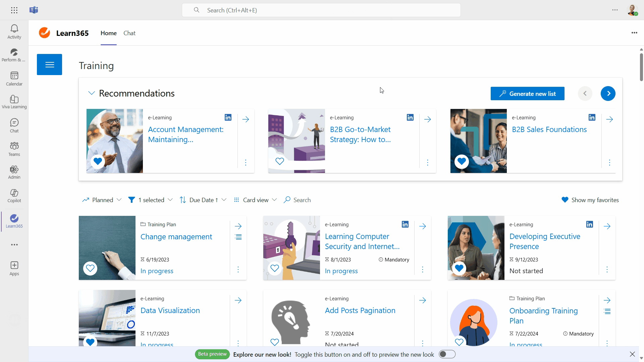This screenshot has width=644, height=362.
Task: Open Data Visualization course via arrow
Action: tap(238, 300)
